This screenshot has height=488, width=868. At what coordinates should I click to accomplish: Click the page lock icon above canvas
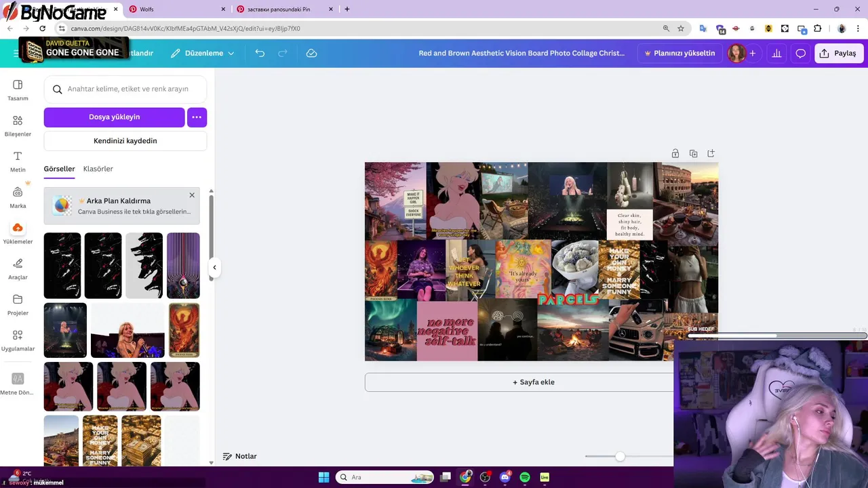click(675, 154)
